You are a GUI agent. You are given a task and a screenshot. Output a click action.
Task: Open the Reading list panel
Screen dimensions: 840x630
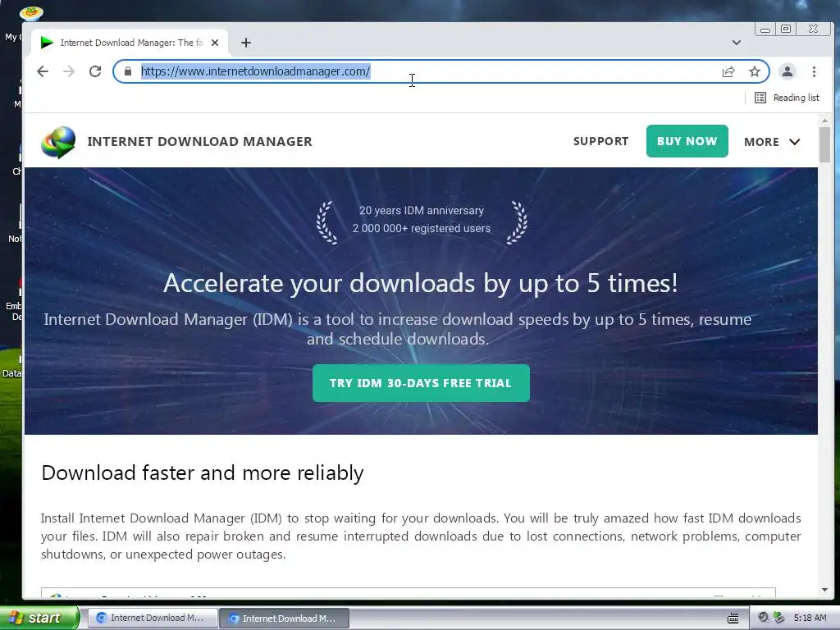click(787, 98)
